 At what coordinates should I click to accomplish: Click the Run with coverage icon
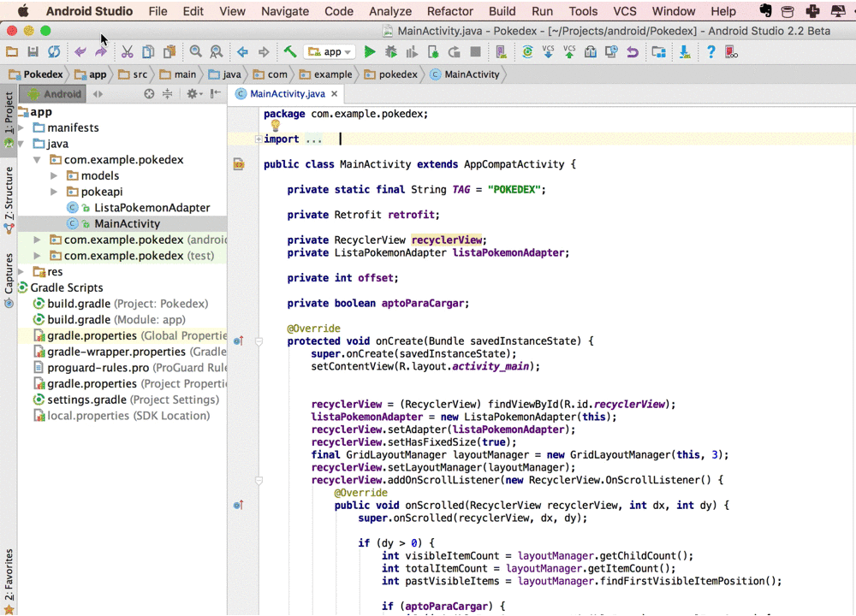pos(413,52)
